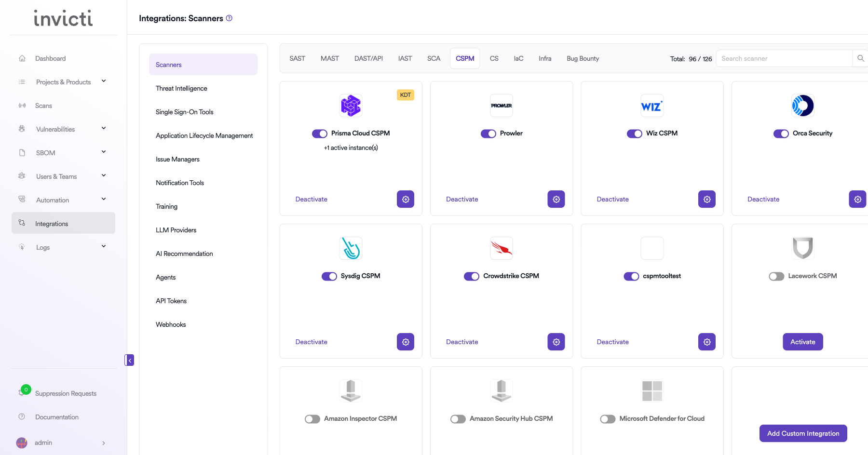Open settings gear for Prisma Cloud CSPM
868x455 pixels.
pos(406,199)
